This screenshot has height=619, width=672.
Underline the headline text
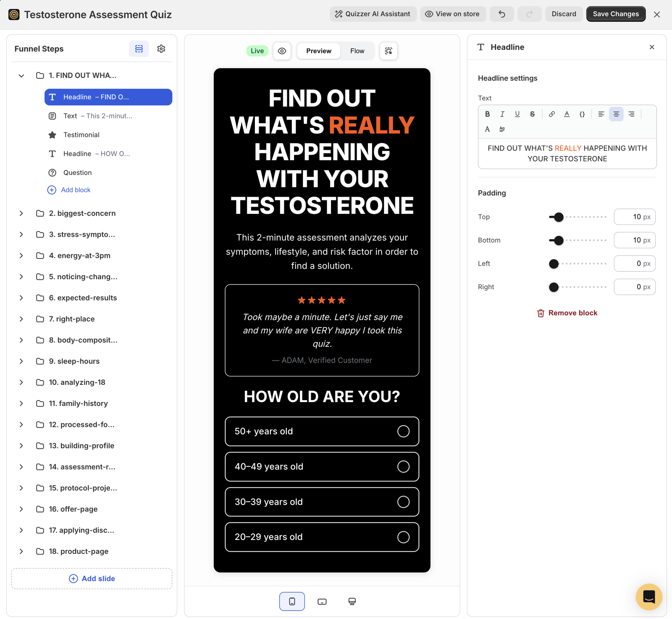point(517,114)
